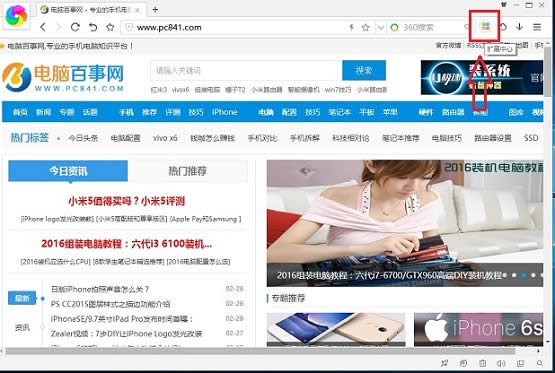Open the iPhone navigation menu item

[x=224, y=112]
